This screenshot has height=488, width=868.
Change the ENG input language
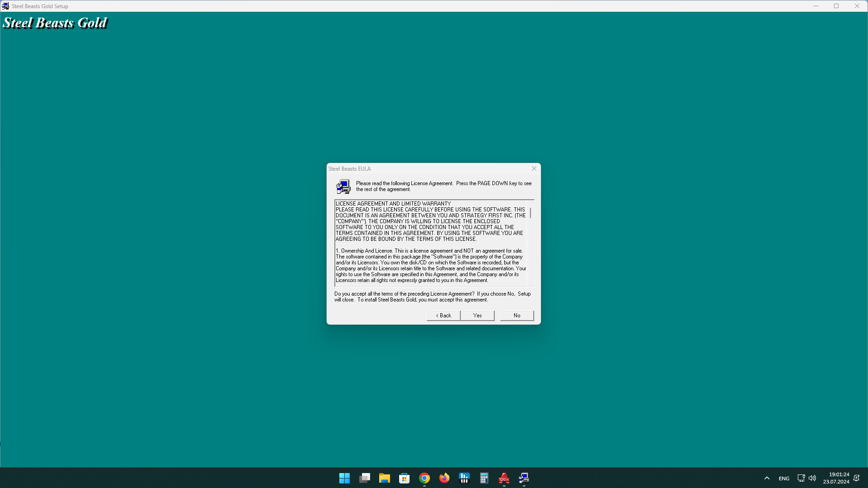[x=784, y=478]
